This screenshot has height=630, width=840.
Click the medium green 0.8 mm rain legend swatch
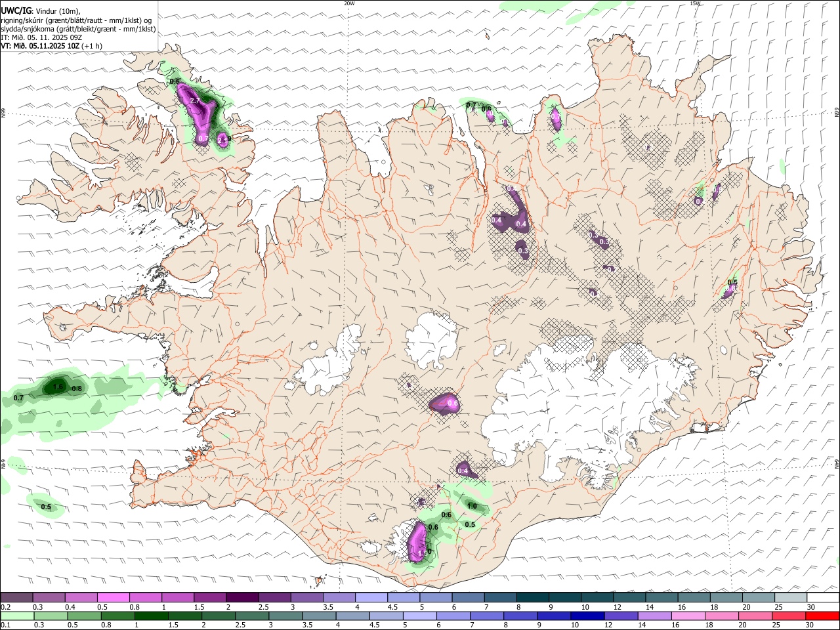[117, 616]
